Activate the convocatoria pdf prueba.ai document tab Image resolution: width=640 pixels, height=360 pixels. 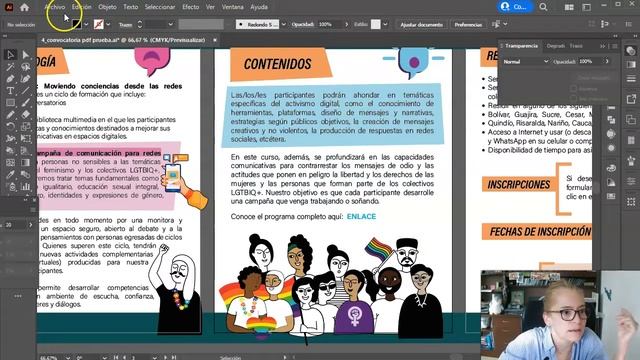point(123,40)
